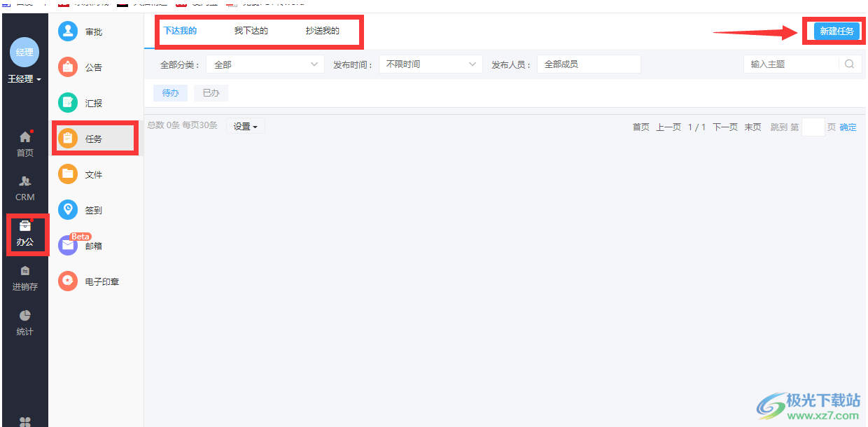Click the page number jump field
Image resolution: width=868 pixels, height=427 pixels.
813,127
